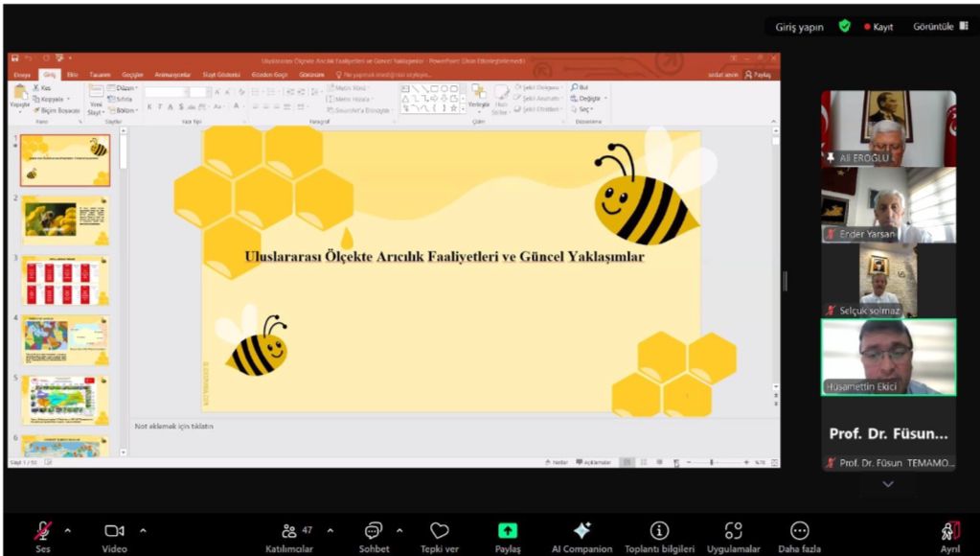This screenshot has width=980, height=556.
Task: Select Ali EROĞLU video tile
Action: (x=888, y=128)
